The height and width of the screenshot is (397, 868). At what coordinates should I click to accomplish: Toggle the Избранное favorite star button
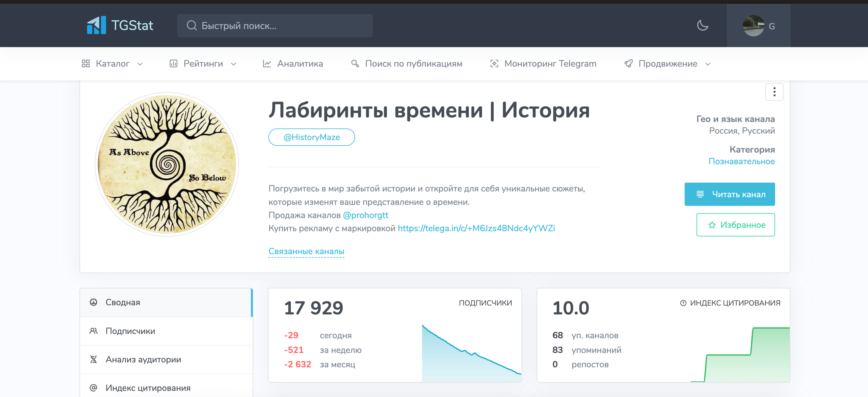click(735, 224)
